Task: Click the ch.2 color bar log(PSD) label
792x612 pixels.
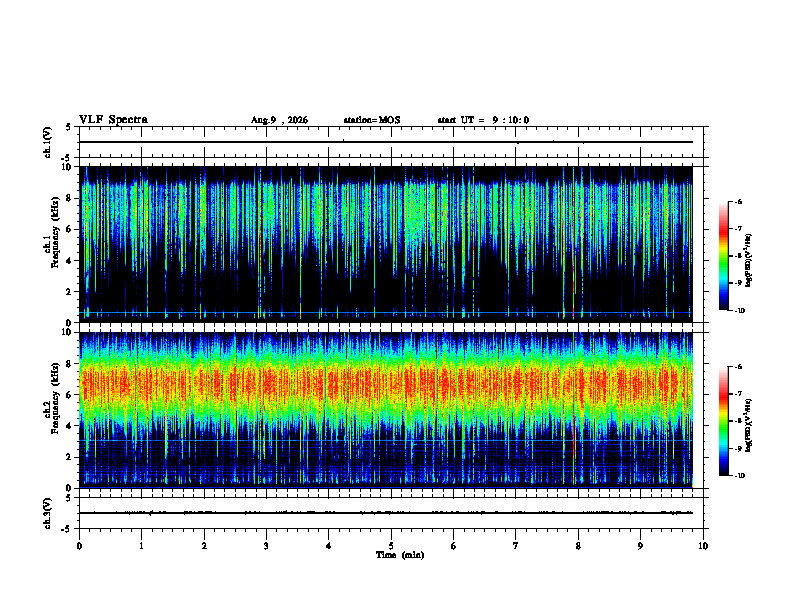Action: click(x=749, y=425)
